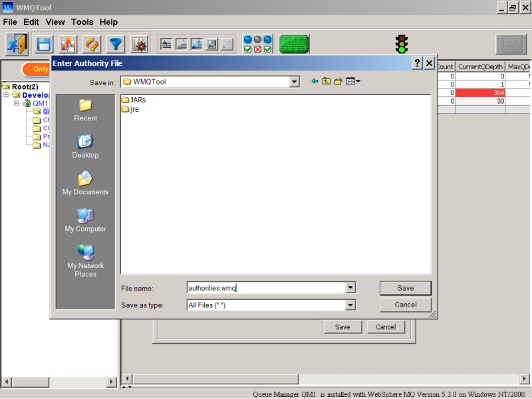The image size is (532, 399).
Task: Click the main table horizontal scrollbar thumb
Action: pos(215,378)
